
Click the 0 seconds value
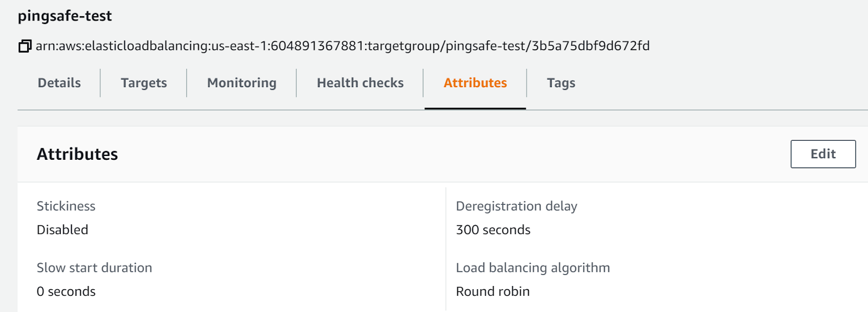point(66,291)
